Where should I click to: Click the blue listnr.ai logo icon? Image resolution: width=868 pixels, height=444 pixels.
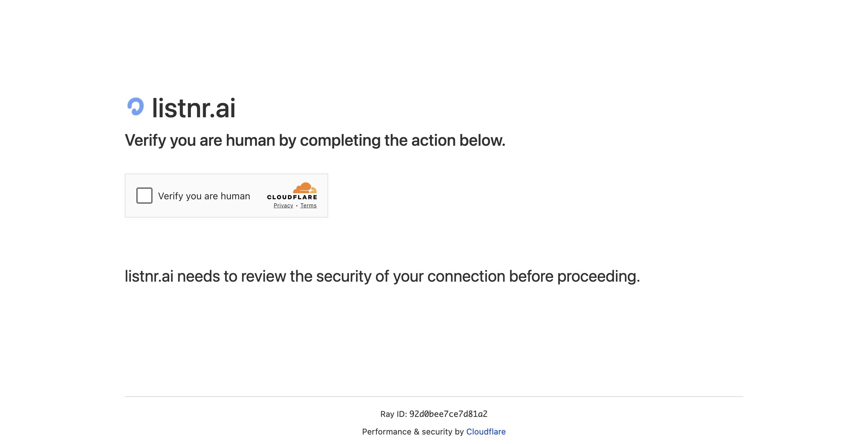point(135,107)
